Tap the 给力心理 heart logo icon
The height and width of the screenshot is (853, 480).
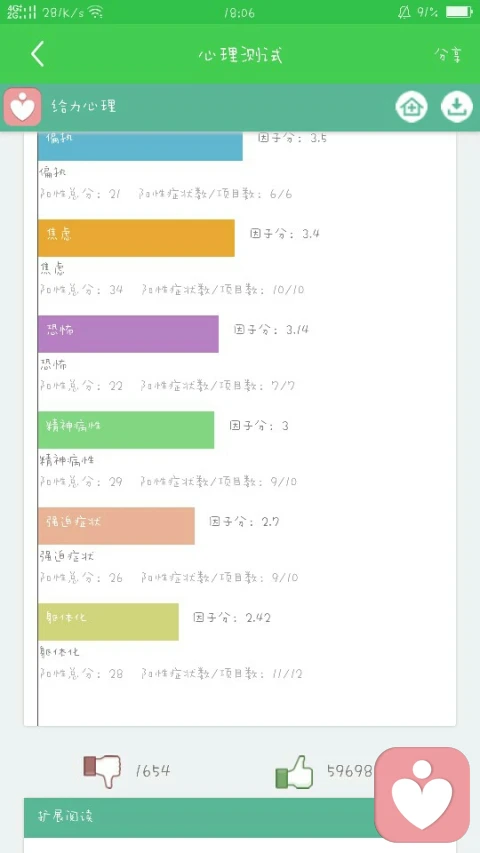[22, 107]
